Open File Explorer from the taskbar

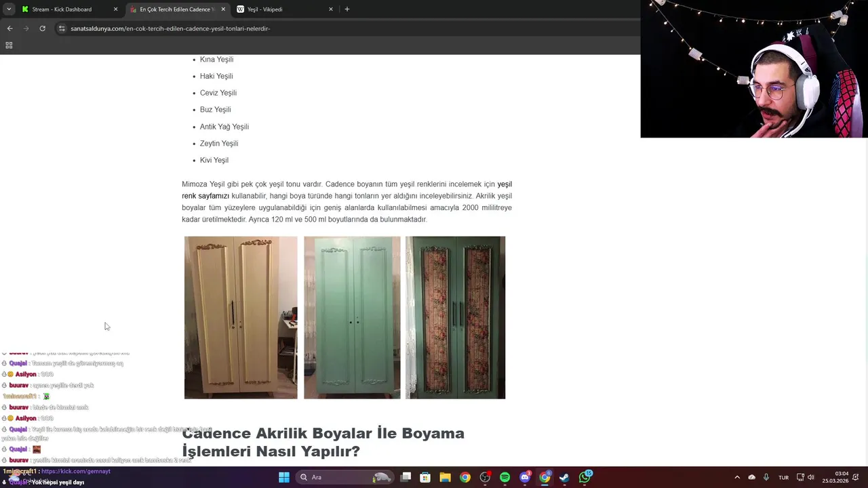point(445,477)
